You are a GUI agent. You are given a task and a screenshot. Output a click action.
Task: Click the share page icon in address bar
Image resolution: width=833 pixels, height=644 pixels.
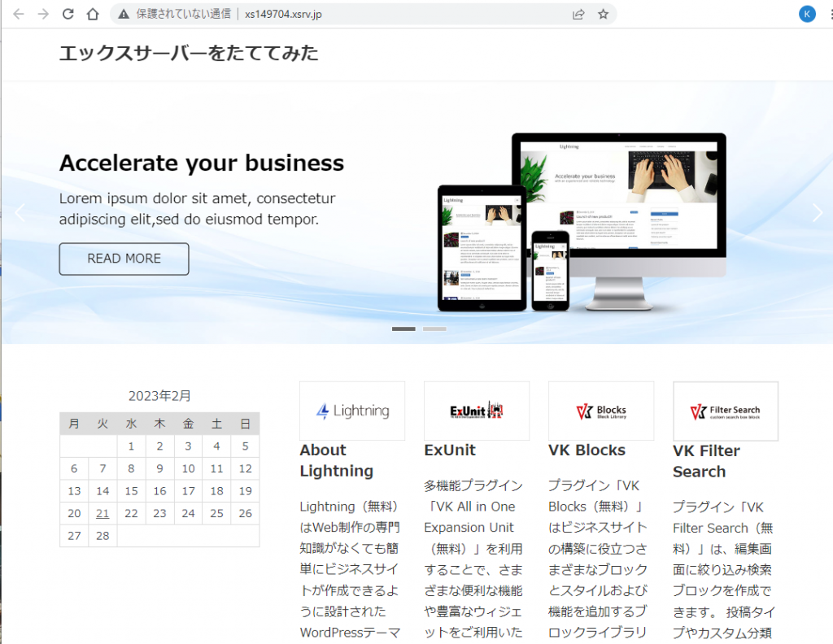pyautogui.click(x=578, y=14)
